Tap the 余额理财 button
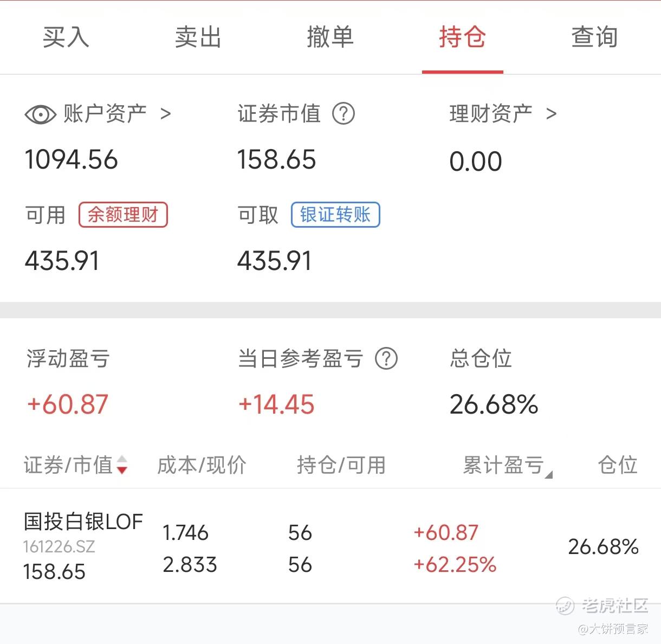The height and width of the screenshot is (644, 661). coord(123,215)
